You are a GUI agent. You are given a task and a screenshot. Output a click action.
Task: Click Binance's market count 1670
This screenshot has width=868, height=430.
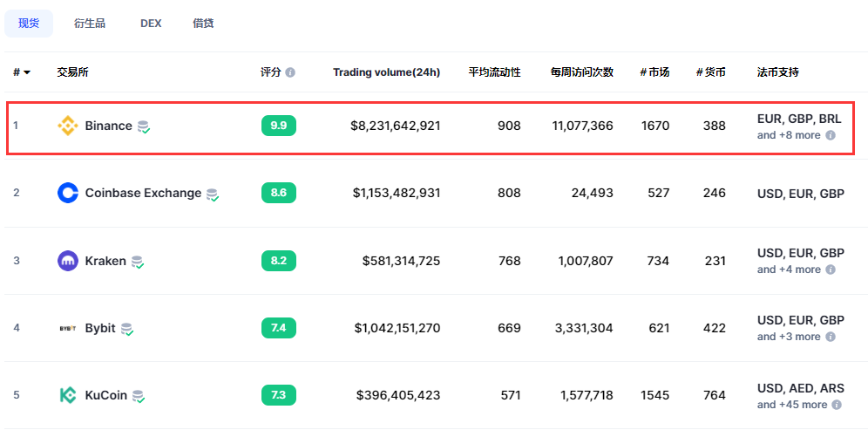(x=655, y=126)
